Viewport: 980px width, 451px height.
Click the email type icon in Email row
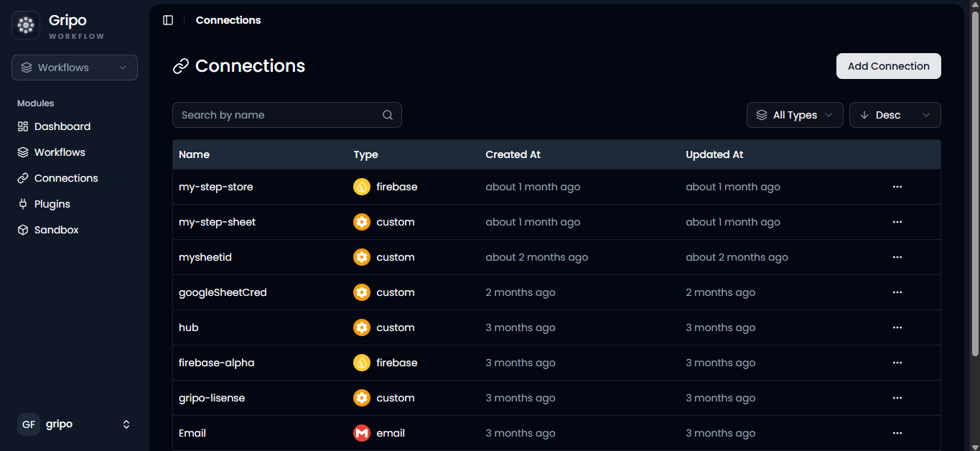[x=362, y=433]
